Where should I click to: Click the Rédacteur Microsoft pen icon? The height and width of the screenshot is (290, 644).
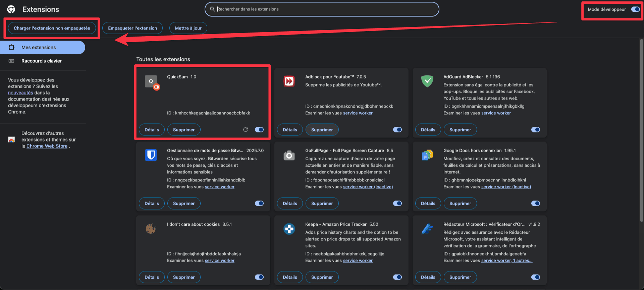click(427, 229)
